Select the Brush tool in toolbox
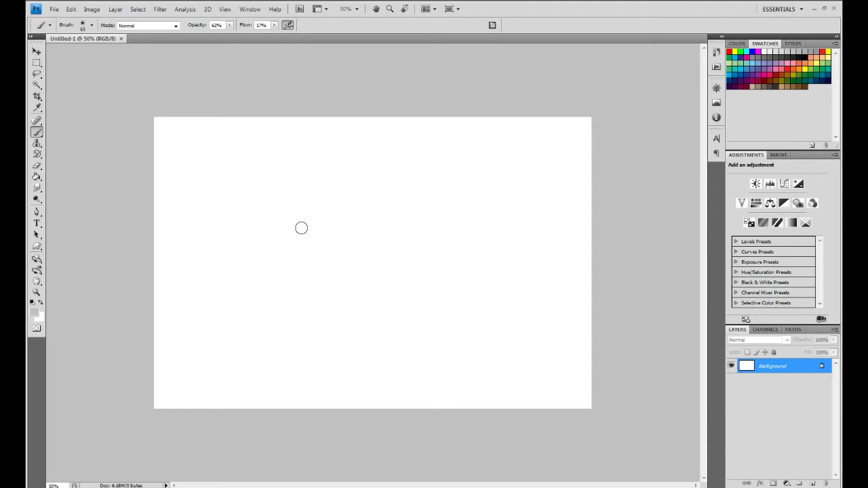The height and width of the screenshot is (488, 868). click(37, 133)
